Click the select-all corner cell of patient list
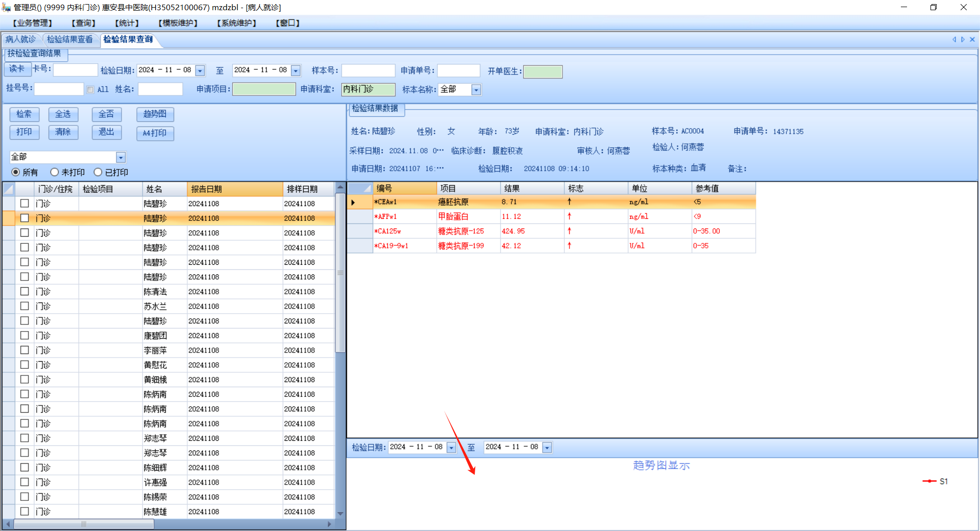Viewport: 980px width, 531px height. click(9, 189)
